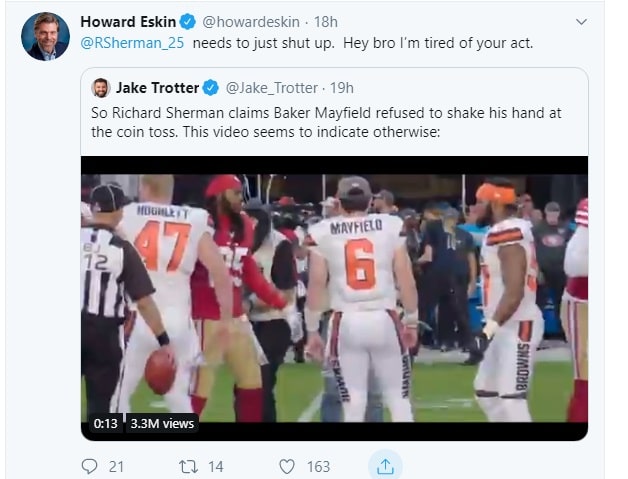Share the tweet via the upload icon
Screen dimensions: 628x479
[x=385, y=465]
